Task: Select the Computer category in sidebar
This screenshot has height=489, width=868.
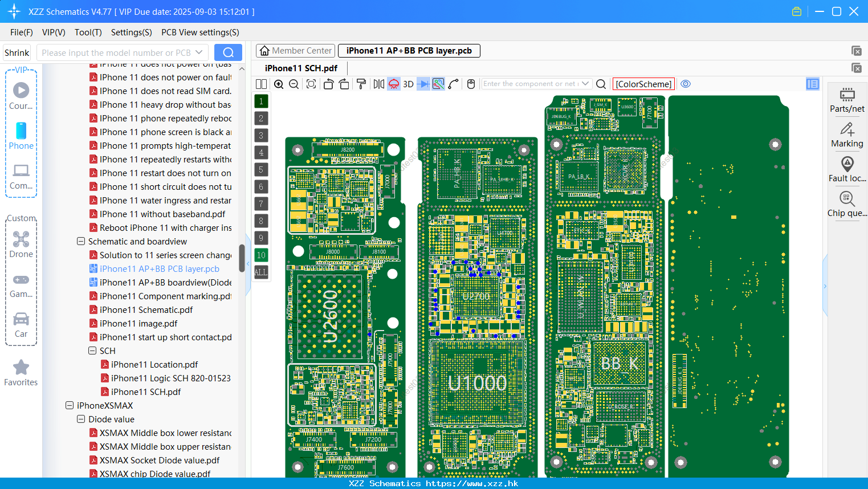Action: pyautogui.click(x=21, y=176)
